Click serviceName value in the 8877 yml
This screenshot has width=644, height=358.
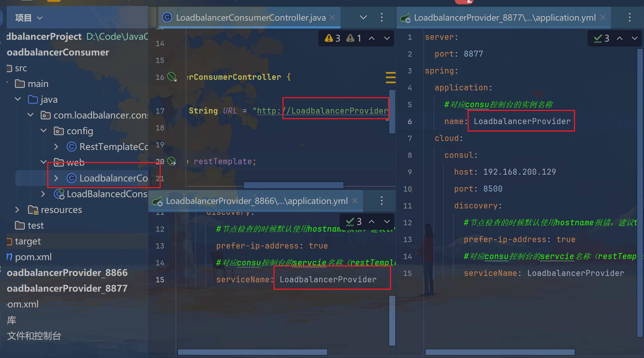pyautogui.click(x=575, y=273)
